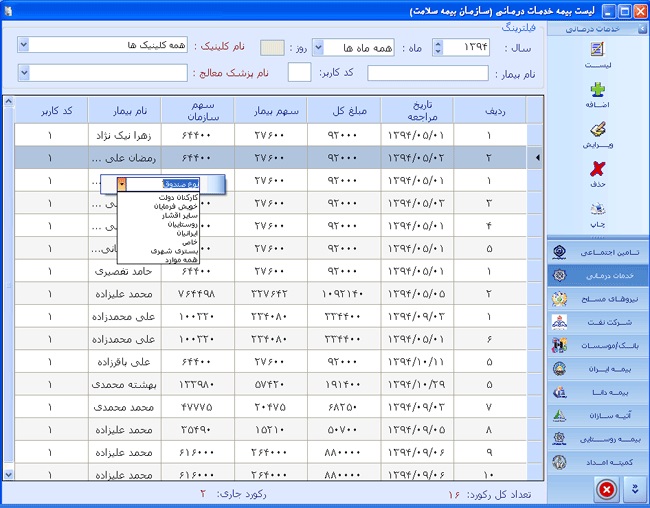
Task: Click the total amount cell ۶۸۲۵۰
Action: (x=344, y=407)
